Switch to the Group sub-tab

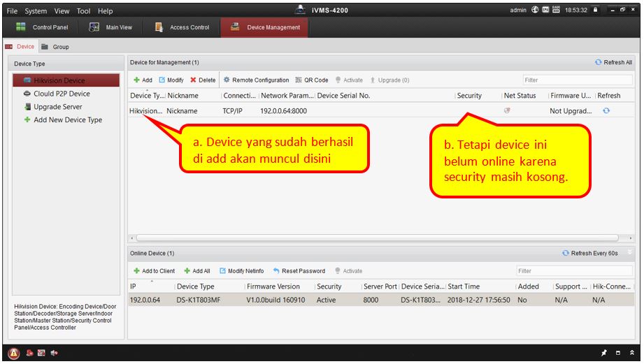click(x=55, y=47)
